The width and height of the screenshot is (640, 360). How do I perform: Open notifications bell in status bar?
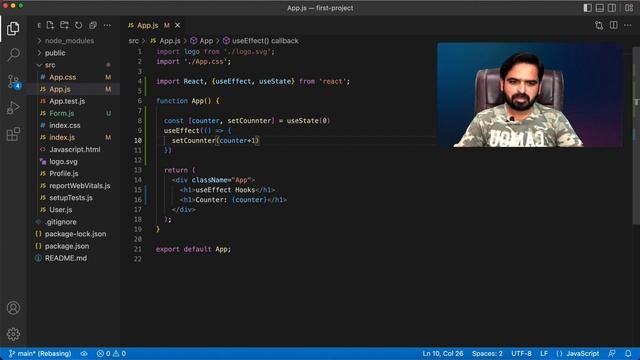[628, 353]
